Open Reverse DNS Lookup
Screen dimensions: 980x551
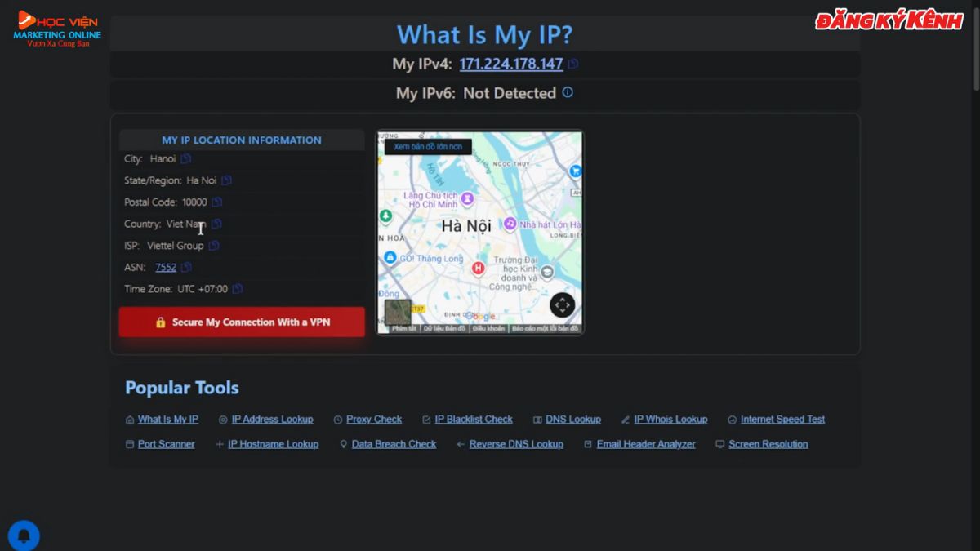tap(516, 444)
